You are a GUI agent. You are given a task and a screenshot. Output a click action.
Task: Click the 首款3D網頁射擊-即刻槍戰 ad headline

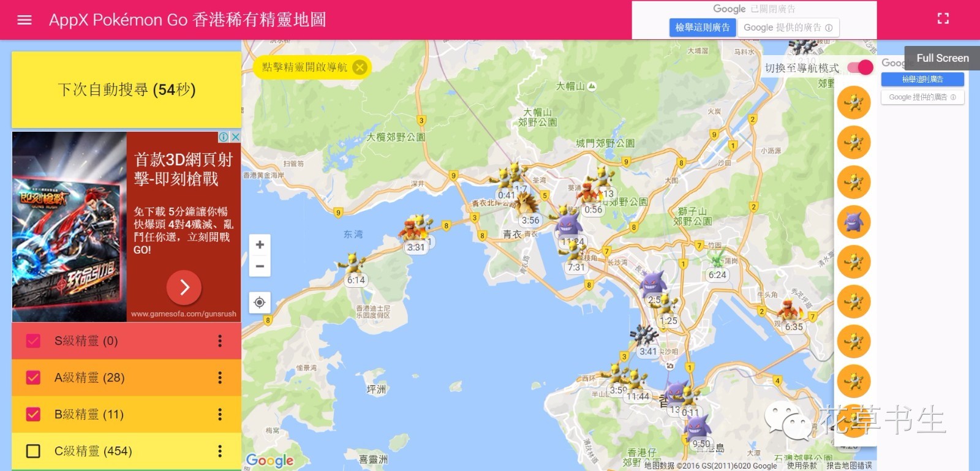[183, 169]
